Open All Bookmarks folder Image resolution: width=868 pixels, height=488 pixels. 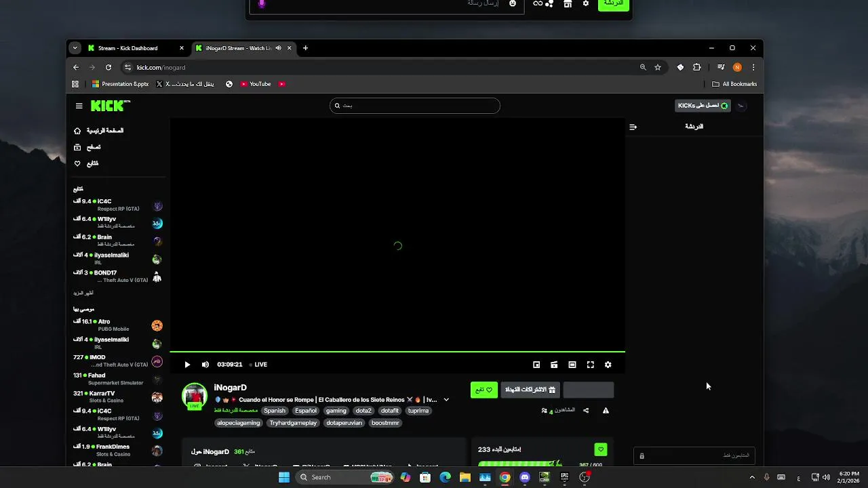point(734,84)
